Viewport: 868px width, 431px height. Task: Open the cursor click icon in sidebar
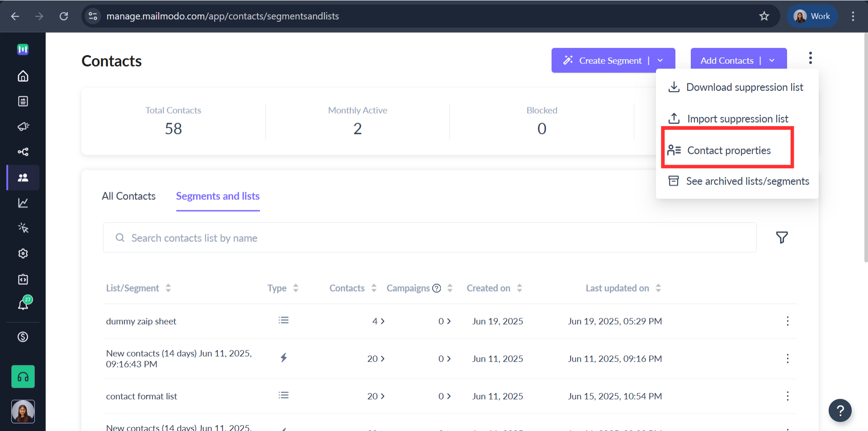(23, 228)
